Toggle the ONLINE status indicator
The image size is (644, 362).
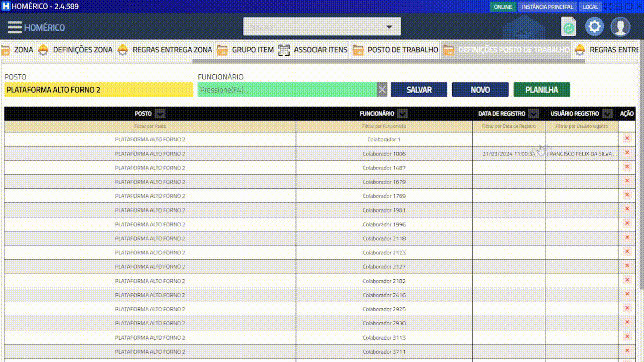502,7
